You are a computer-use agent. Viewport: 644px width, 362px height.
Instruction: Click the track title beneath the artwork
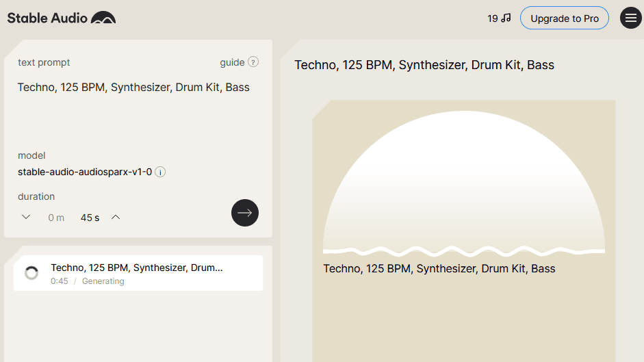[439, 269]
